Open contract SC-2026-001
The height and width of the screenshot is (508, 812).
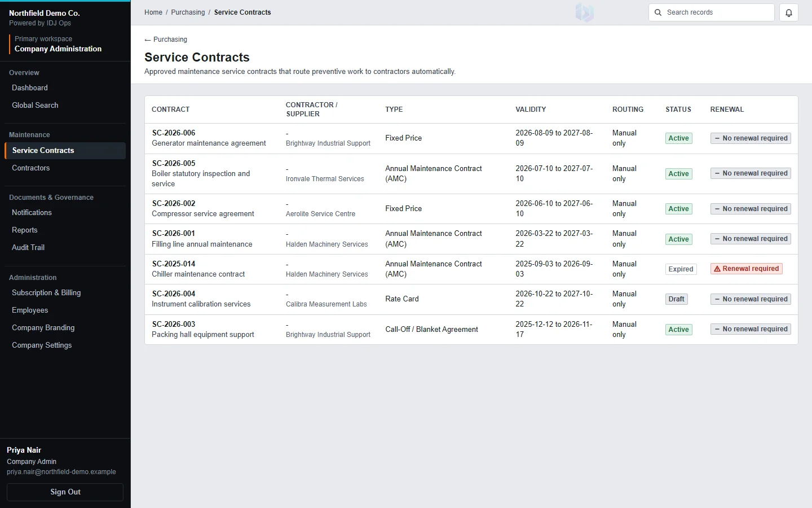pos(174,234)
